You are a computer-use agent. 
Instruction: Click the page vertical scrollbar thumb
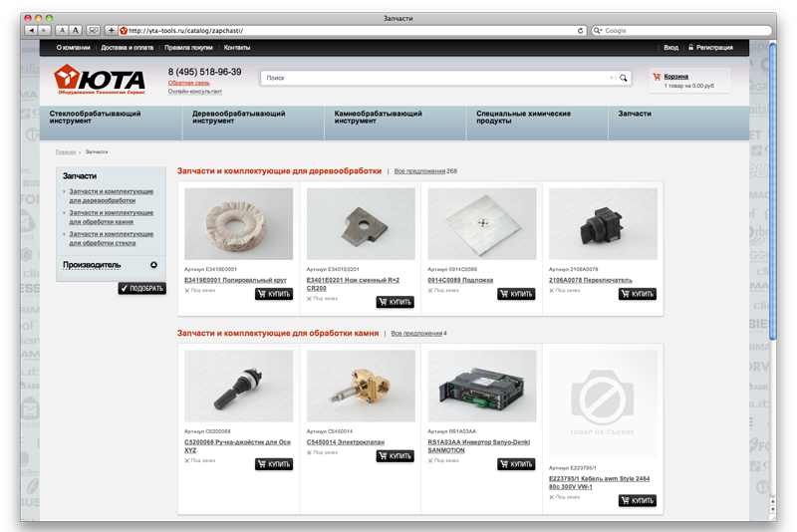point(773,191)
